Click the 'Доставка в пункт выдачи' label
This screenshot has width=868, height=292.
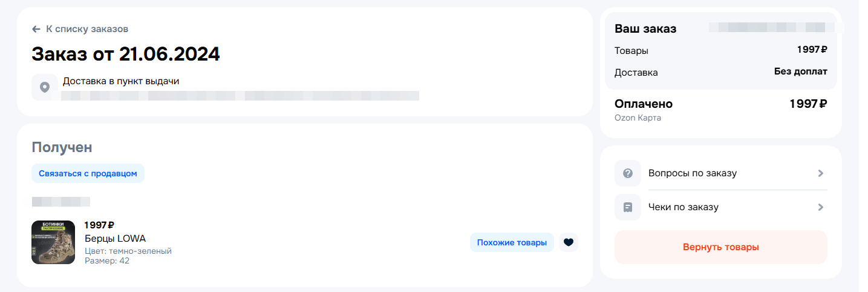(121, 81)
